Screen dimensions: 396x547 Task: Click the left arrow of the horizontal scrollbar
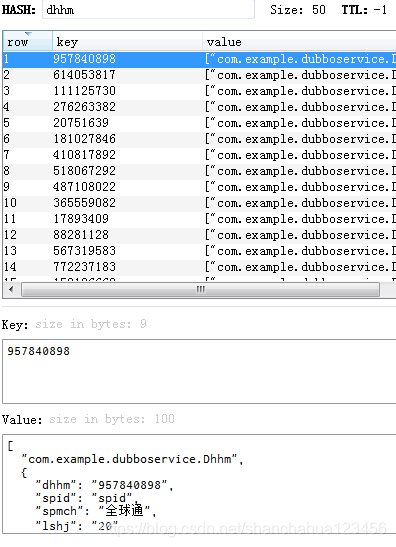11,290
